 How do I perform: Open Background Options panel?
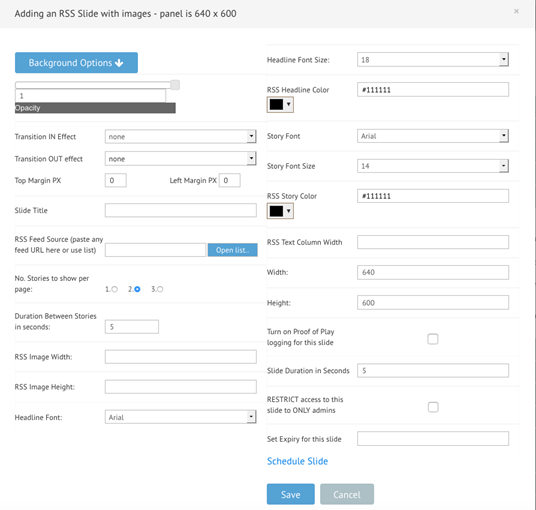click(76, 63)
